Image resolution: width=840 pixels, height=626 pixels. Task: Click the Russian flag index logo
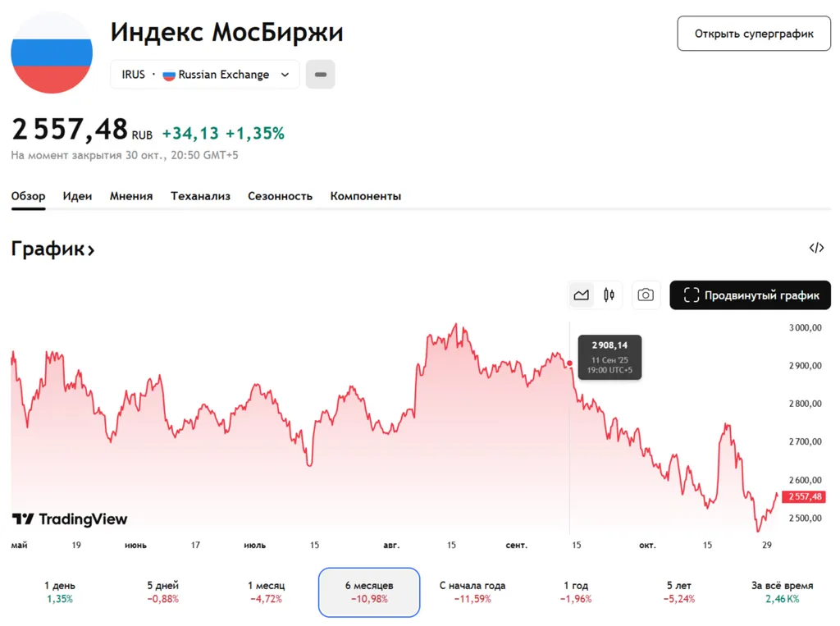52,53
